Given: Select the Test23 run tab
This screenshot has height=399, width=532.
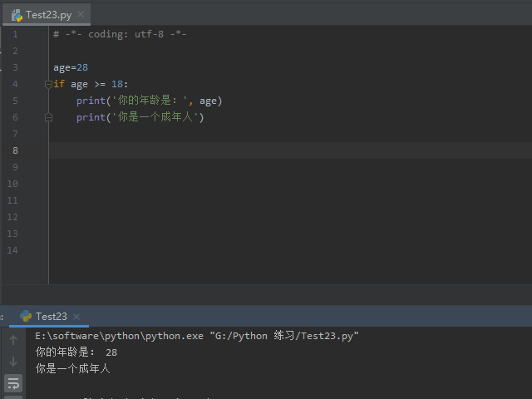Looking at the screenshot, I should 49,317.
